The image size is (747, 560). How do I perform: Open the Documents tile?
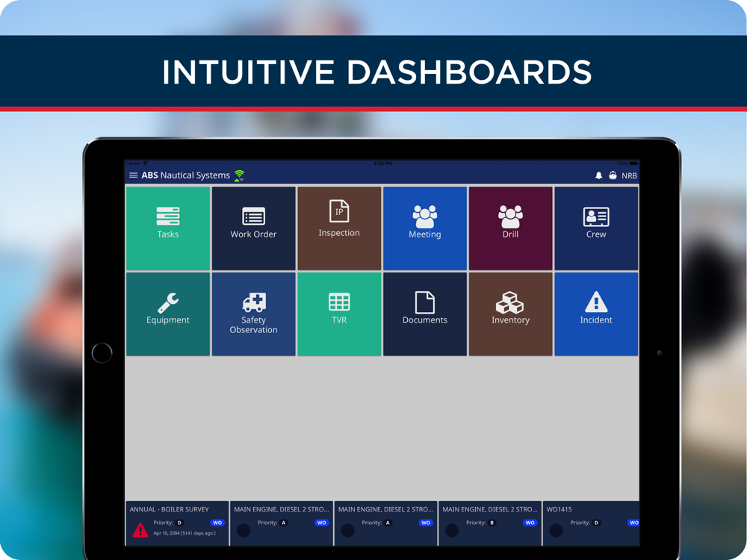(x=425, y=314)
